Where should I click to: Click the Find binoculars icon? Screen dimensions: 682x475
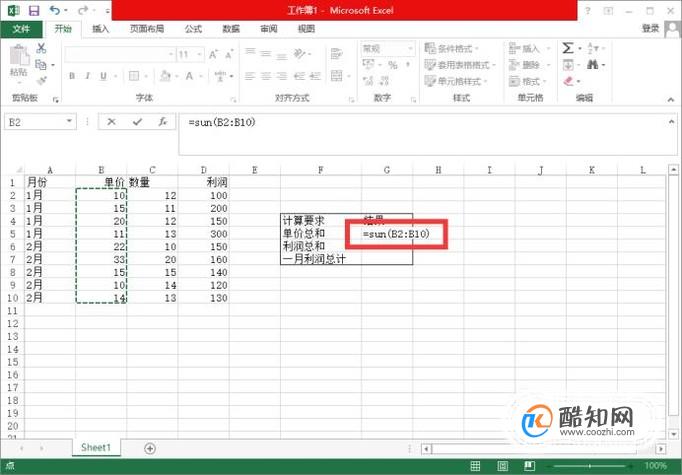coord(592,65)
